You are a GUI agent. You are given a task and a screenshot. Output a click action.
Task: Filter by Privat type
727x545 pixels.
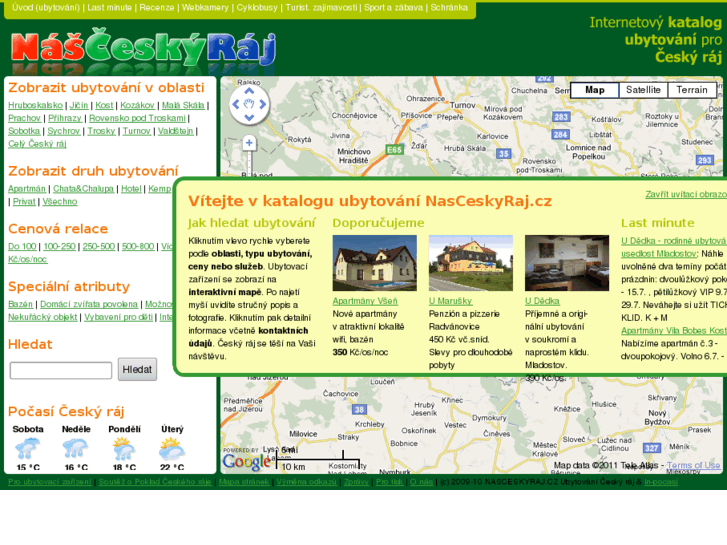24,202
